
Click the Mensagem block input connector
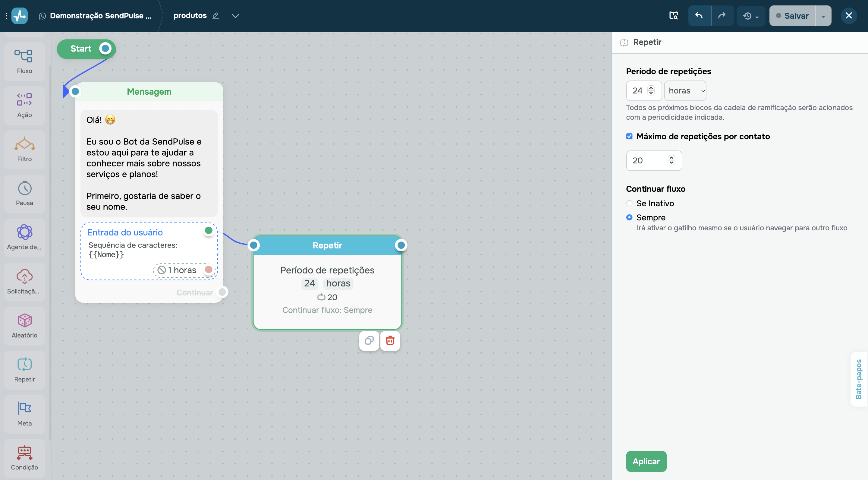point(75,91)
